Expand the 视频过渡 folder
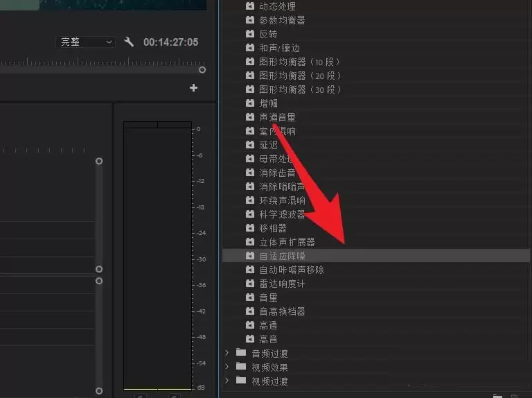Image resolution: width=532 pixels, height=398 pixels. tap(227, 381)
